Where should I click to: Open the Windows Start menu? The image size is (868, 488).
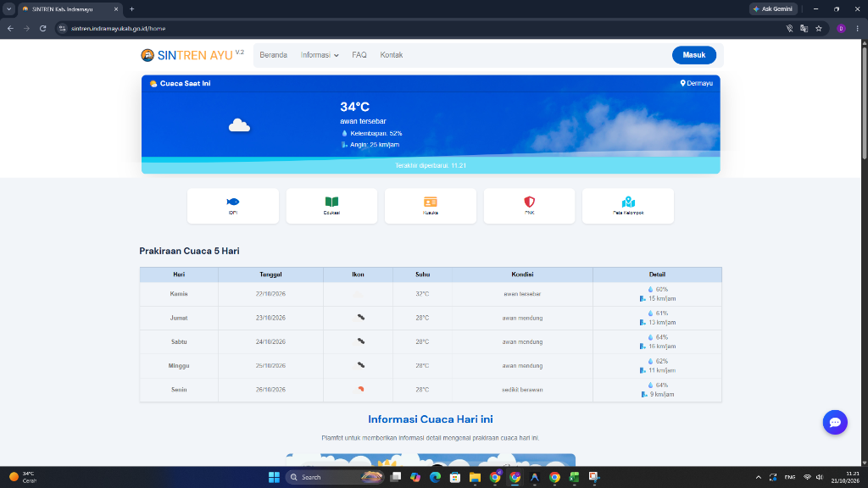[x=274, y=477]
